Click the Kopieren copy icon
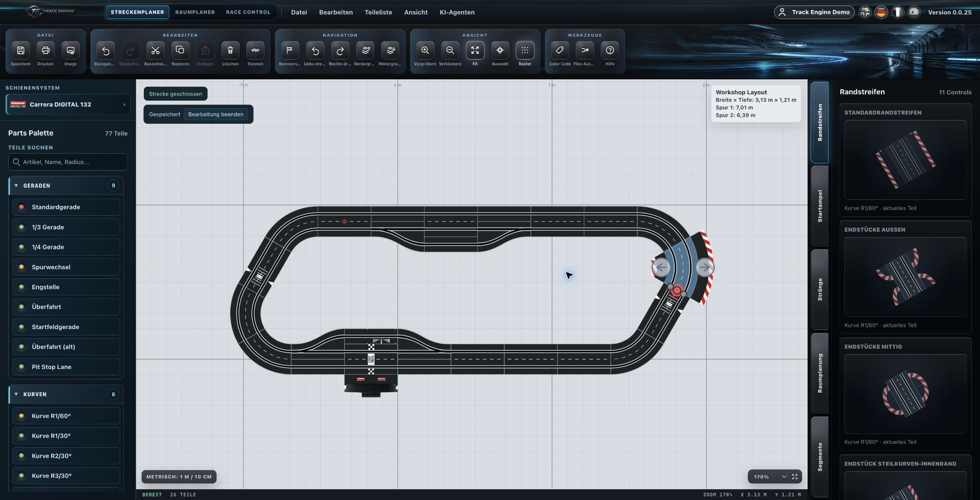Screen dimensions: 980x500 coord(180,50)
